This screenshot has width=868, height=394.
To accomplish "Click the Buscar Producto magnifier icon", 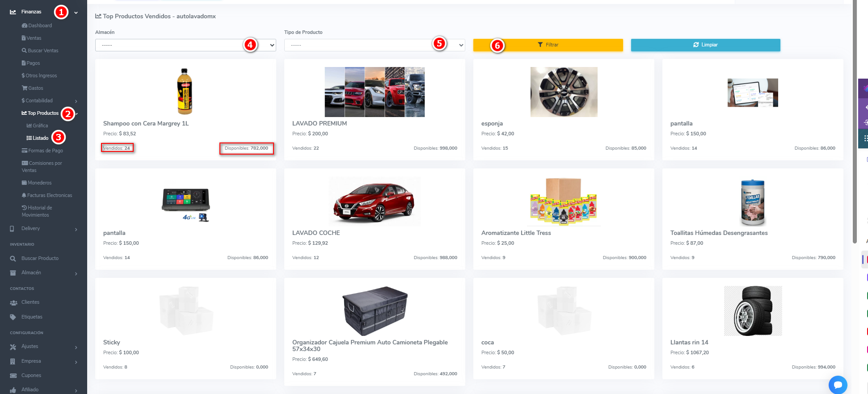I will [13, 259].
